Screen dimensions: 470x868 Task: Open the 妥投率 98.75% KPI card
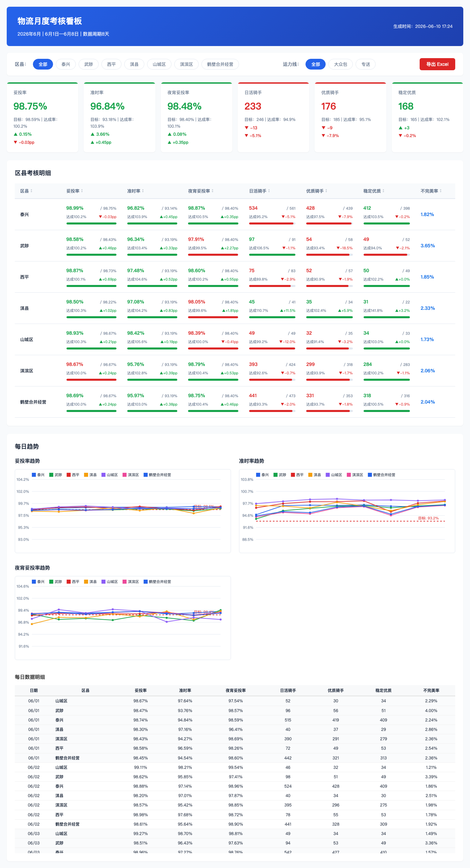42,117
